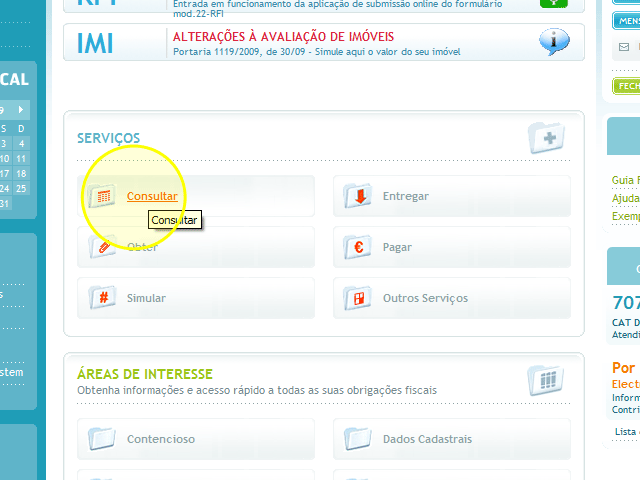Open the Entregar service

click(x=406, y=196)
